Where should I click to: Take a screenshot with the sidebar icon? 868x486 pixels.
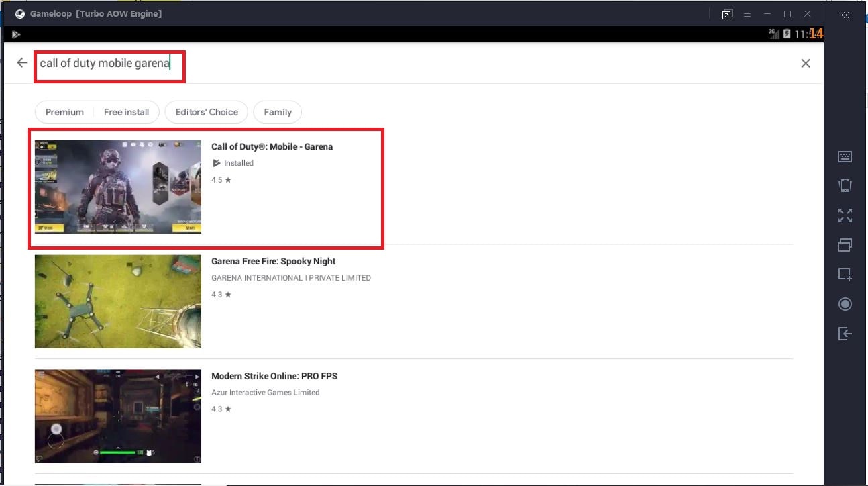point(845,275)
